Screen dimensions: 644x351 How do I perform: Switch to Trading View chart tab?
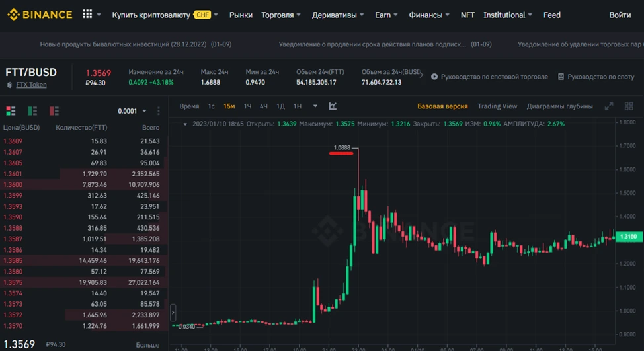click(x=497, y=106)
